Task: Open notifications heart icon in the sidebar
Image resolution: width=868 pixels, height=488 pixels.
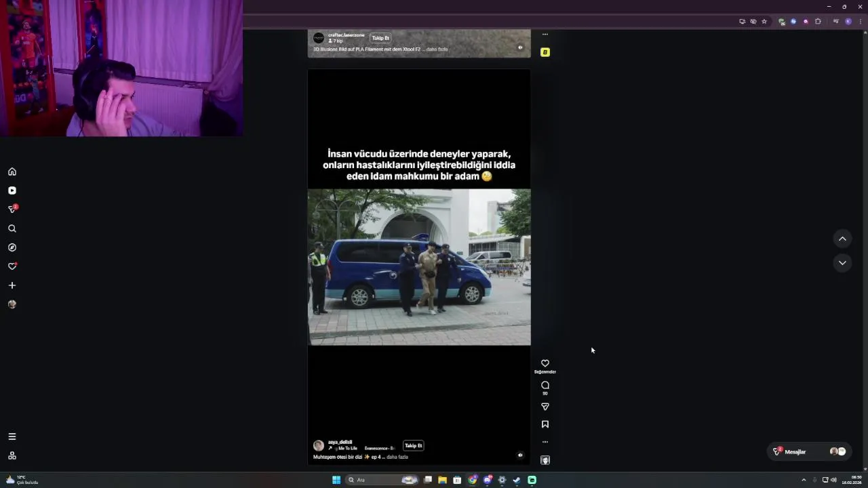Action: 12,266
